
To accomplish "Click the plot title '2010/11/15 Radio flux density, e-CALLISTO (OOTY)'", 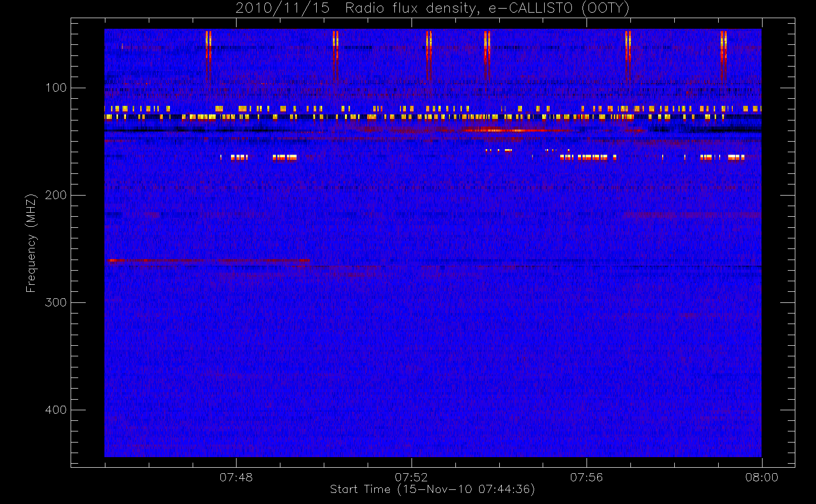I will tap(432, 9).
